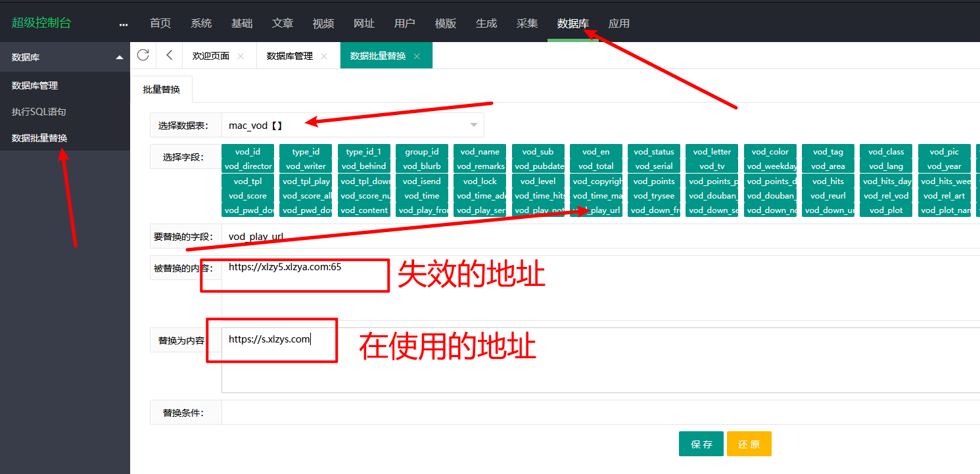
Task: Open the 选择数据表 dropdown
Action: [x=352, y=125]
